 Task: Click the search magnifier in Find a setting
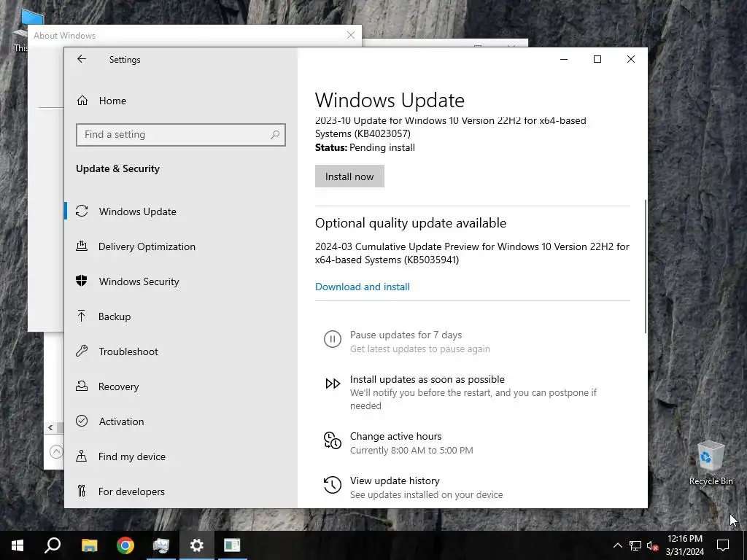(x=275, y=135)
